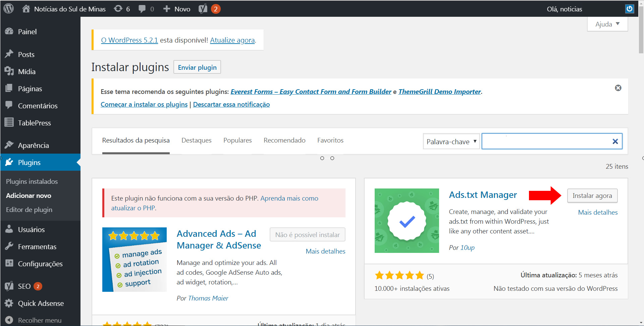This screenshot has width=644, height=326.
Task: Switch to the Populares tab
Action: [237, 140]
